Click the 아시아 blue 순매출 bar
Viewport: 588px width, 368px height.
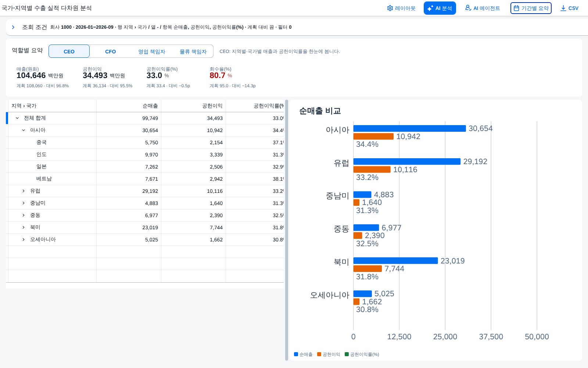410,128
